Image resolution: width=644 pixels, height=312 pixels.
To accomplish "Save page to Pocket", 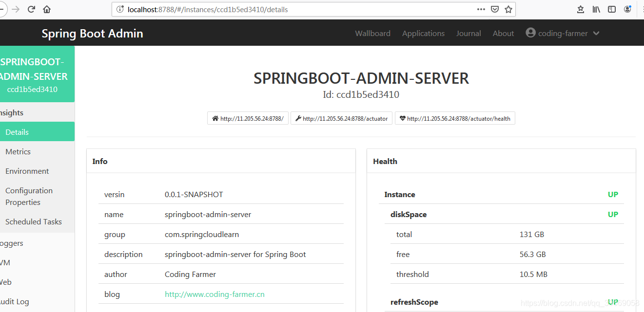I will click(x=495, y=9).
